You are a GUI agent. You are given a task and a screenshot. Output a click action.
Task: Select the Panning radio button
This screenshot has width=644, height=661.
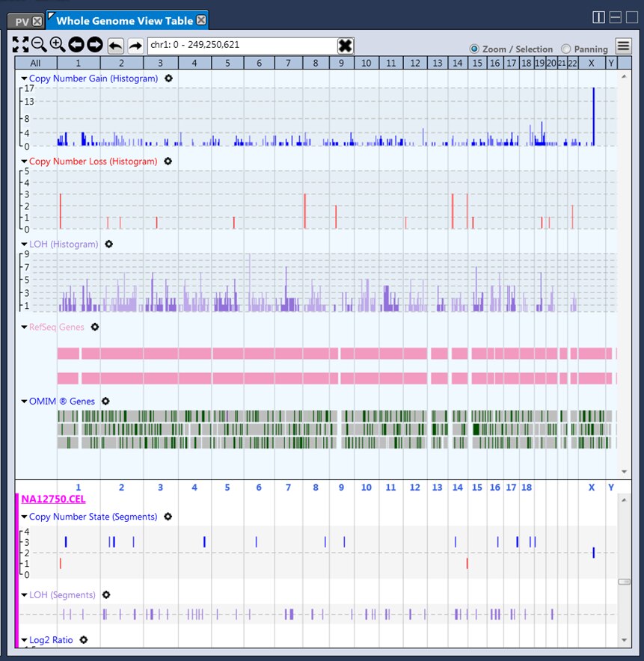point(566,49)
